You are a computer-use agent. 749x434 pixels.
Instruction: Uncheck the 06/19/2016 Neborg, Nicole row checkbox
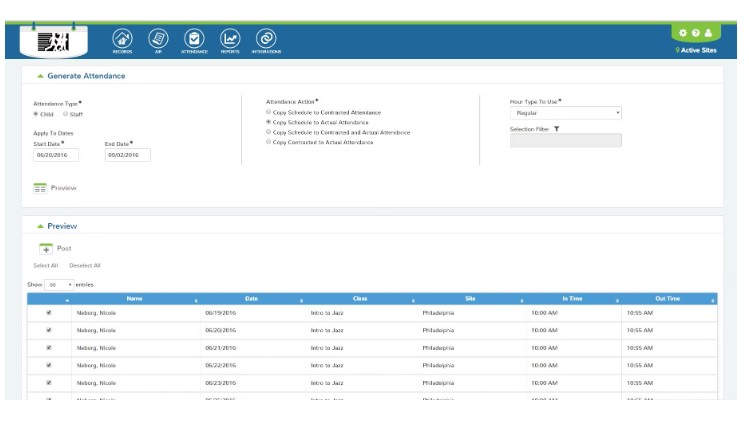pos(48,312)
